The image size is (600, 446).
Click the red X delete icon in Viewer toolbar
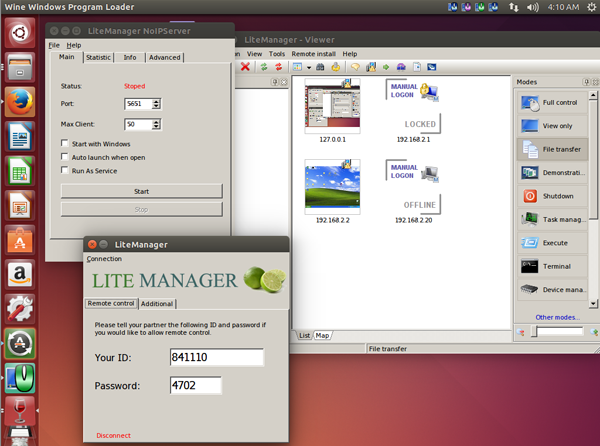point(245,67)
